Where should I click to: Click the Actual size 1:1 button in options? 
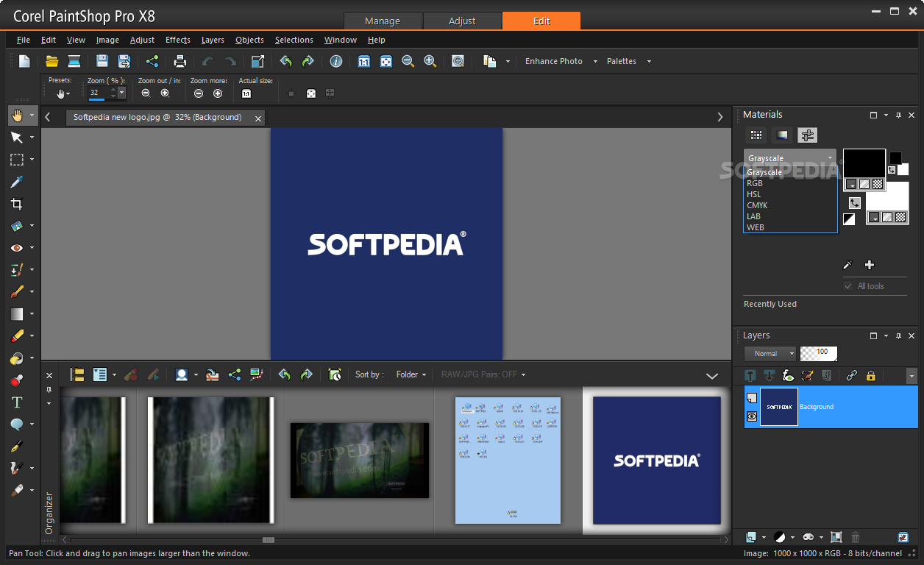[246, 93]
